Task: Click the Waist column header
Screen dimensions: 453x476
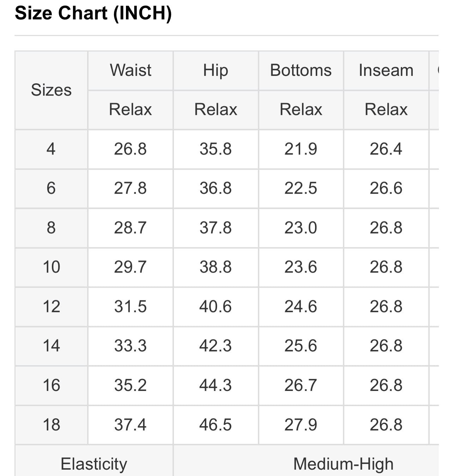Action: pyautogui.click(x=131, y=70)
